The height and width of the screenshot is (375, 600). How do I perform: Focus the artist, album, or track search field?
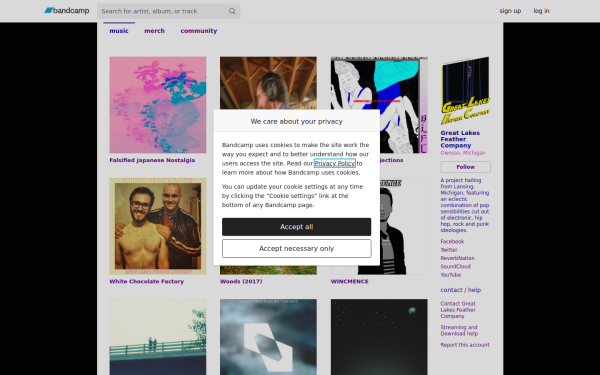click(168, 11)
